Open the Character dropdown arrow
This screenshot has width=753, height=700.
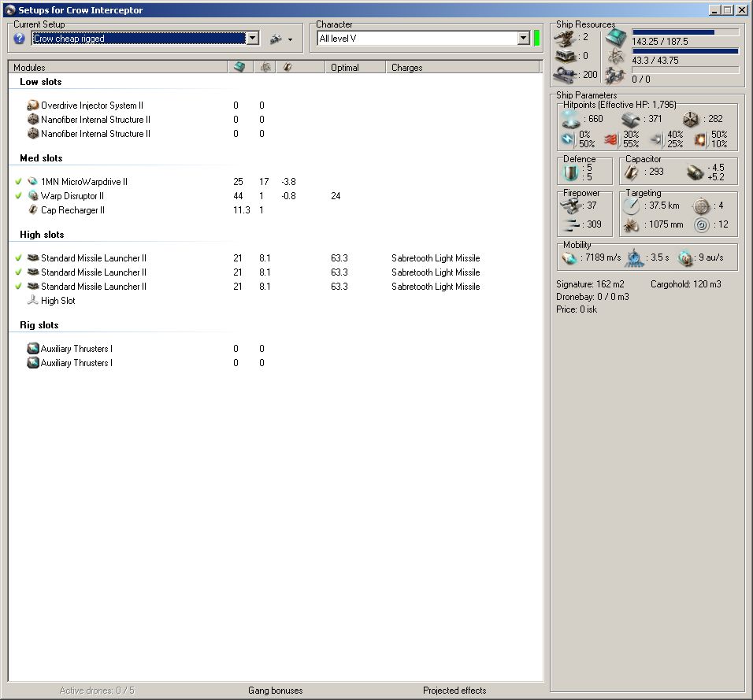coord(524,39)
